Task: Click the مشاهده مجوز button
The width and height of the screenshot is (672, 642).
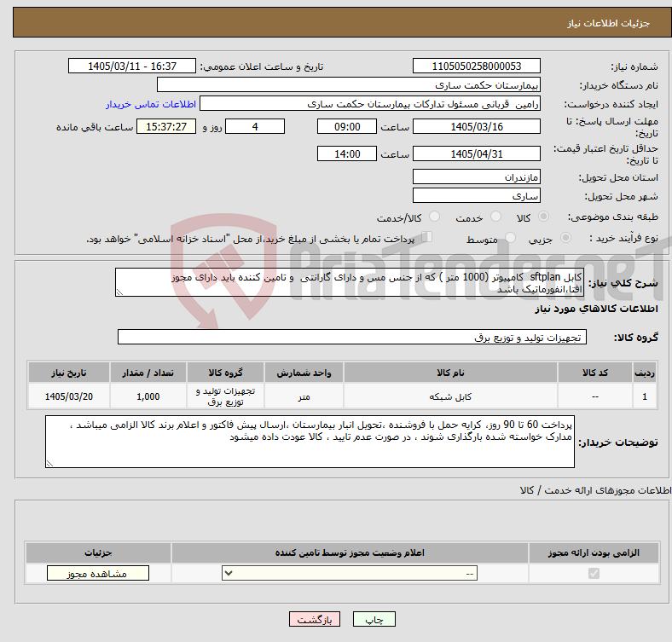Action: tap(98, 574)
